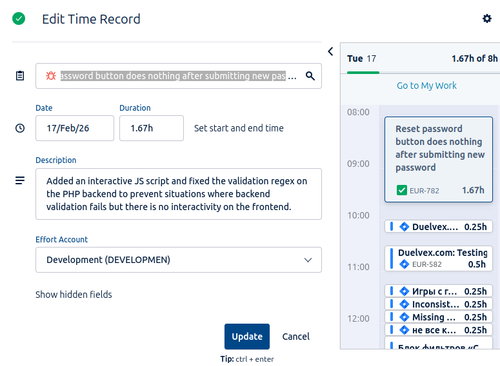The height and width of the screenshot is (366, 500).
Task: Open the не все к... 0.25h entry
Action: [x=438, y=330]
